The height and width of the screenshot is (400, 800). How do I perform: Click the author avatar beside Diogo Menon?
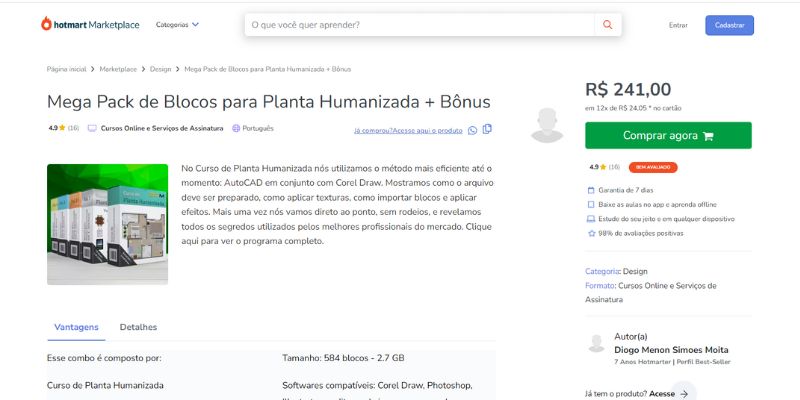click(596, 343)
